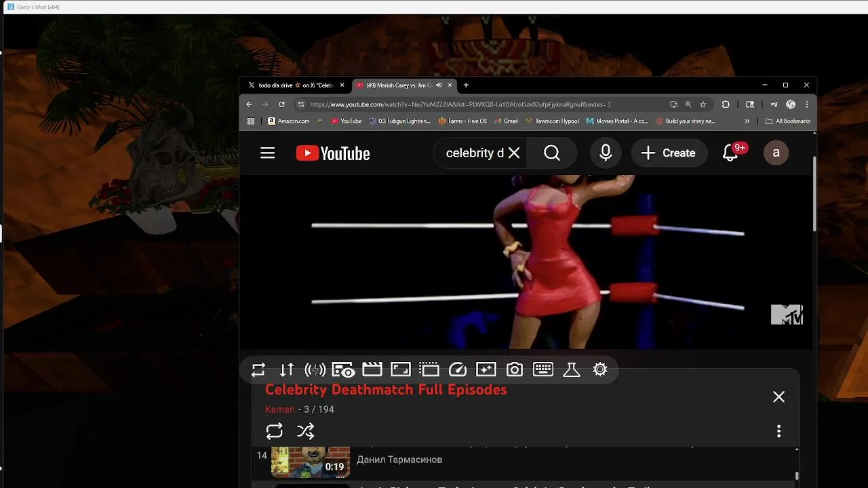Click the site information icon beside the URL
The width and height of the screenshot is (868, 488).
click(301, 104)
